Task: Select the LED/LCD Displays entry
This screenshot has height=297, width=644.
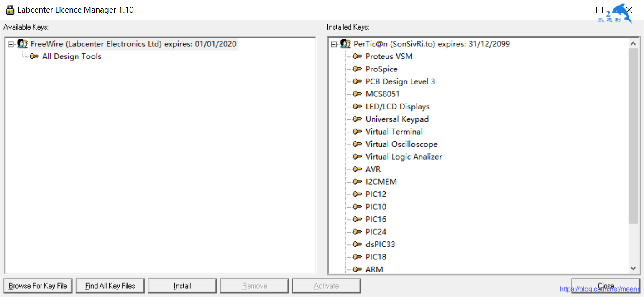Action: point(397,107)
